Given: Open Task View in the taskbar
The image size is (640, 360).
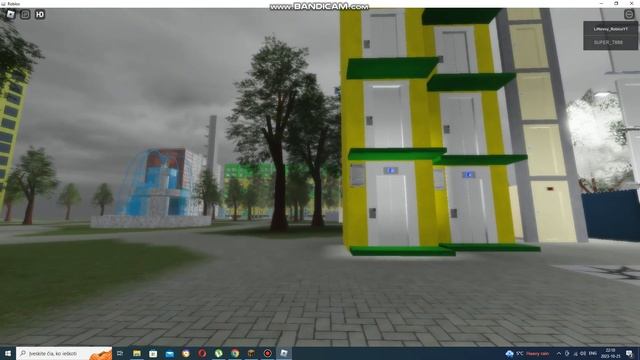Looking at the screenshot, I should click(120, 353).
